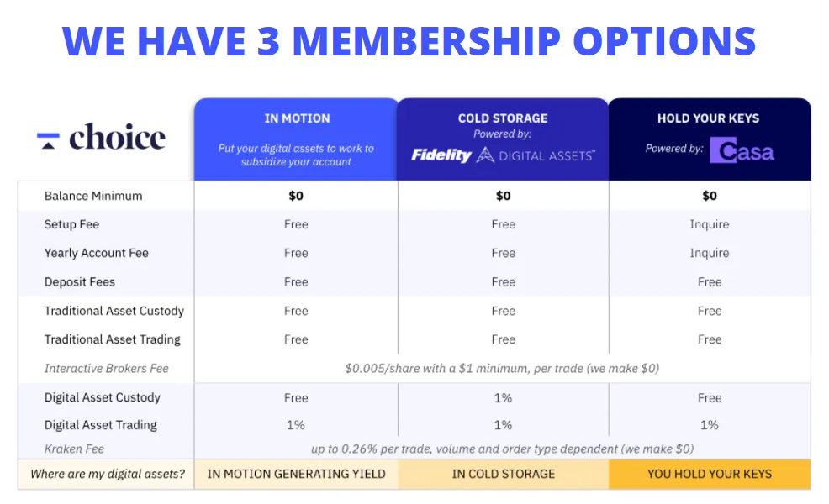Click the In Motion subtitle about subsidizing account

(296, 155)
